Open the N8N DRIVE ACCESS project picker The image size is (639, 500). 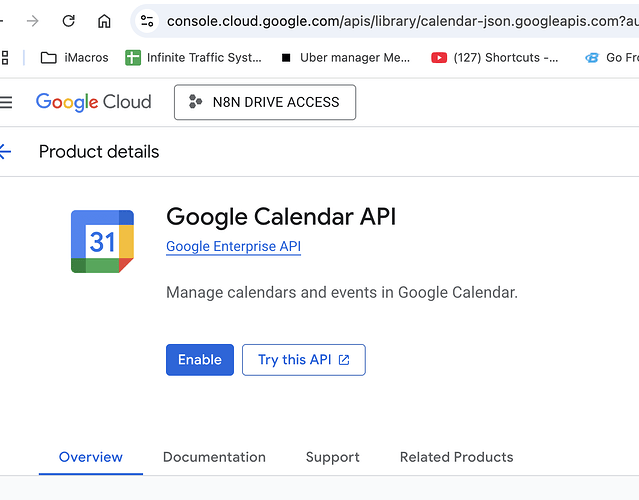pyautogui.click(x=265, y=102)
